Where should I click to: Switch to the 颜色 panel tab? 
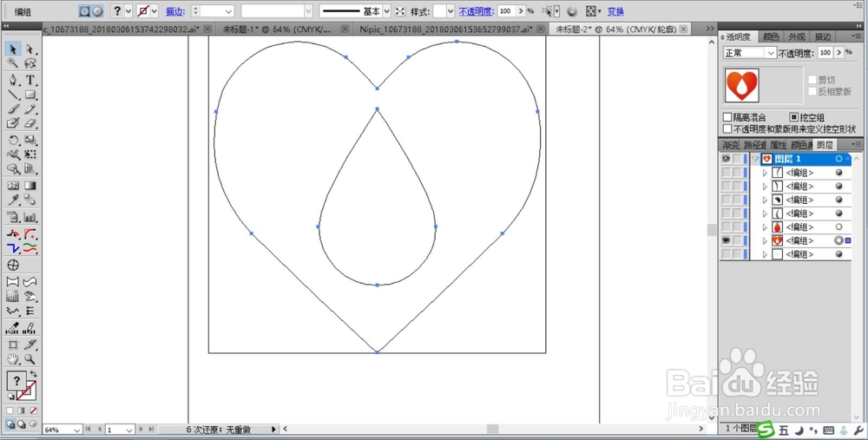(771, 37)
